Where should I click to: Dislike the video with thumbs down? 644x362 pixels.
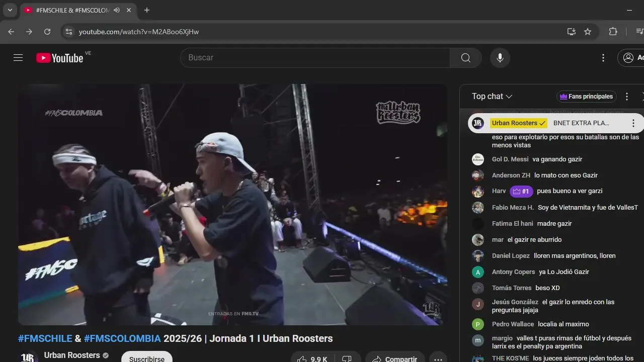click(347, 359)
